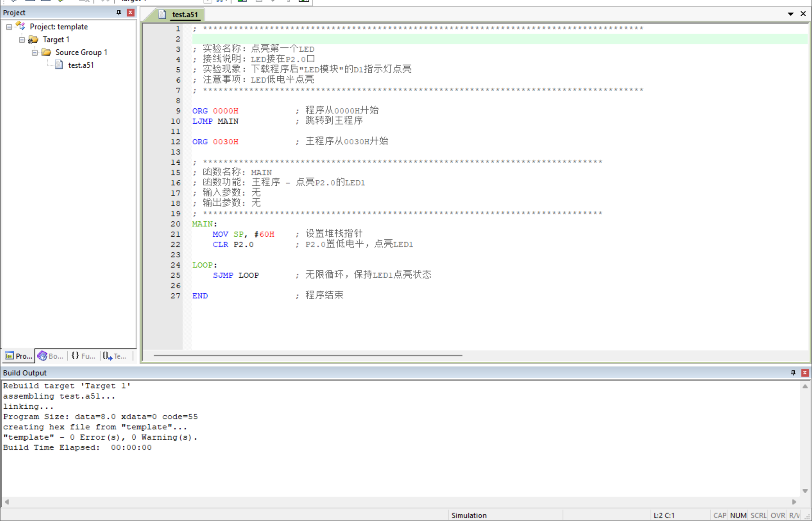Click the CAP status indicator
Image resolution: width=812 pixels, height=521 pixels.
(x=720, y=515)
